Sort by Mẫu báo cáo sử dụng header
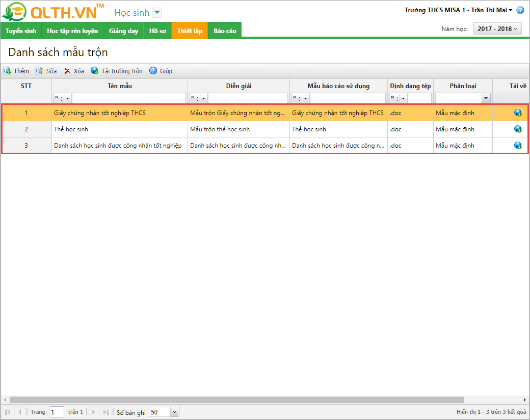Viewport: 530px width, 420px height. pyautogui.click(x=338, y=86)
